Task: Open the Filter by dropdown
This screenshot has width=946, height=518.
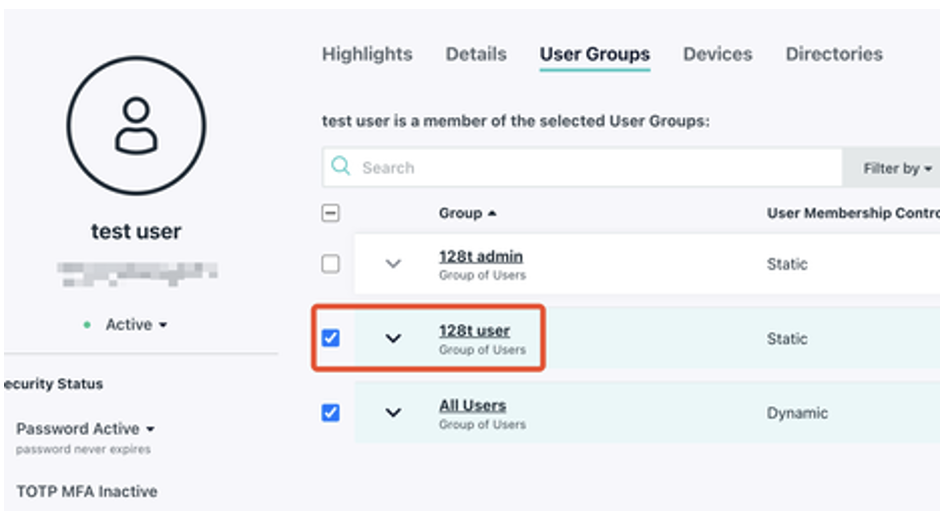Action: click(x=896, y=168)
